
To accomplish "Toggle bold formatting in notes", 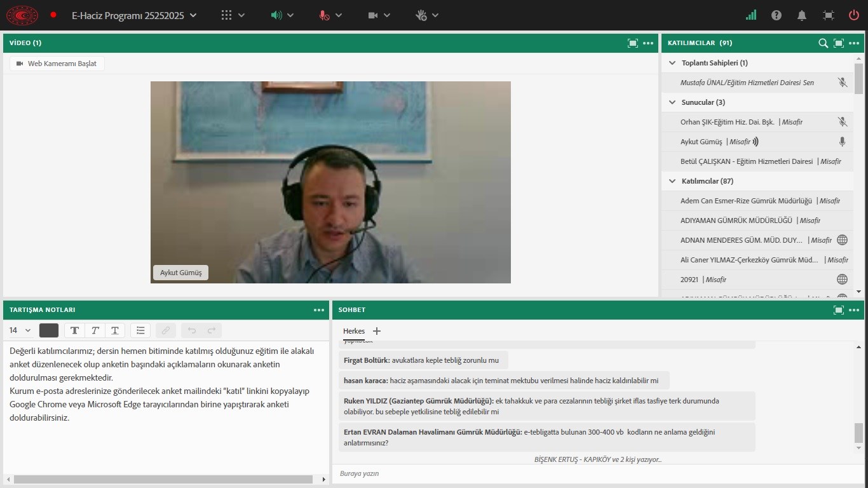I will pos(75,330).
